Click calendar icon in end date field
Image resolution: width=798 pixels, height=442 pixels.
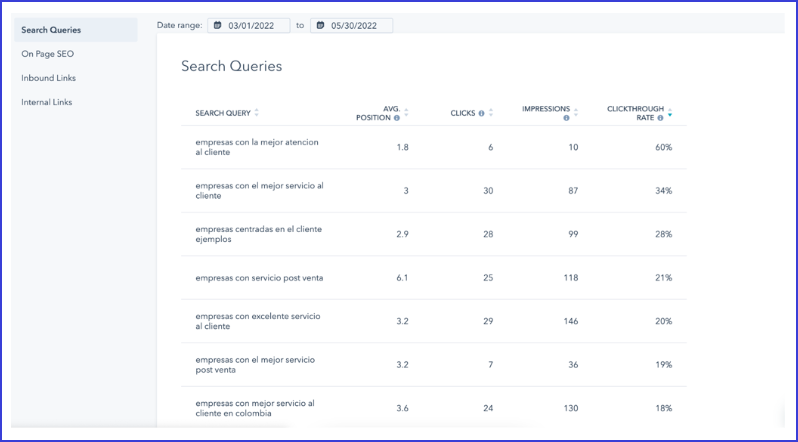[x=321, y=25]
